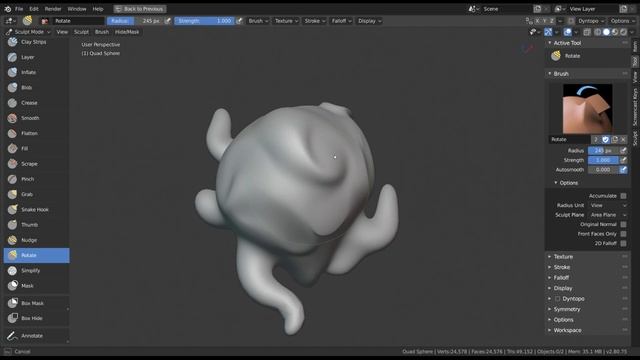Screen dimensions: 640x360
Task: Click the Back to Previous button
Action: (x=140, y=9)
